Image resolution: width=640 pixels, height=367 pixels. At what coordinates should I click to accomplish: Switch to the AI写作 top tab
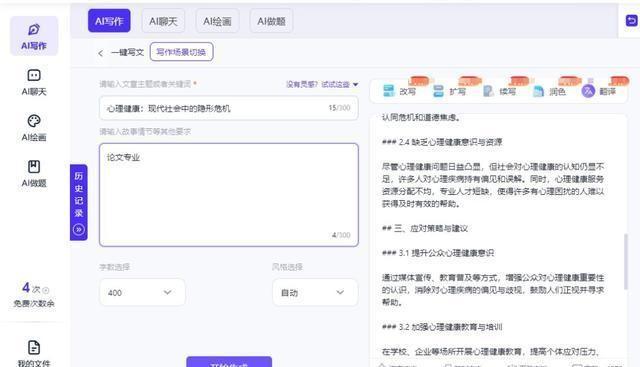pos(109,21)
